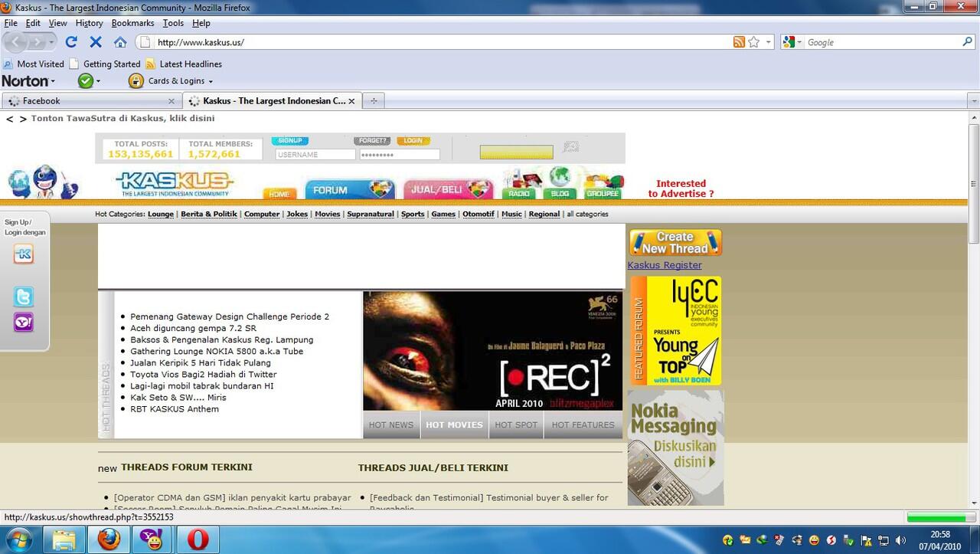Click the Kaskus logo
This screenshot has height=554, width=980.
click(175, 185)
